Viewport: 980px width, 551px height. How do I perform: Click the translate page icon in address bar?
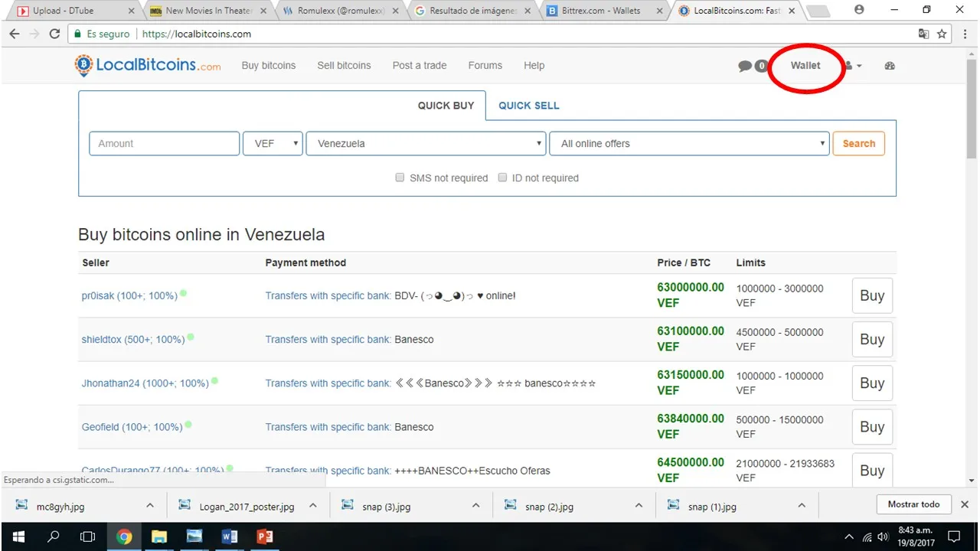click(x=923, y=34)
